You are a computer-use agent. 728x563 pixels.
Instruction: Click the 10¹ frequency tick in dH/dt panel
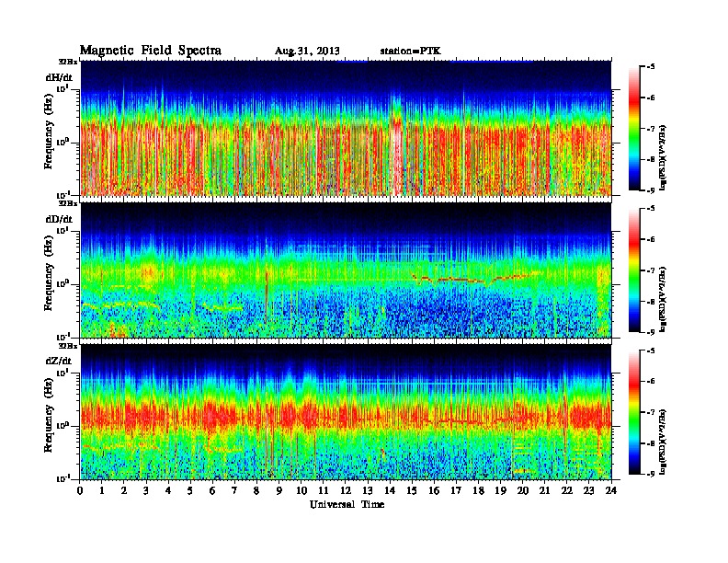tap(63, 89)
